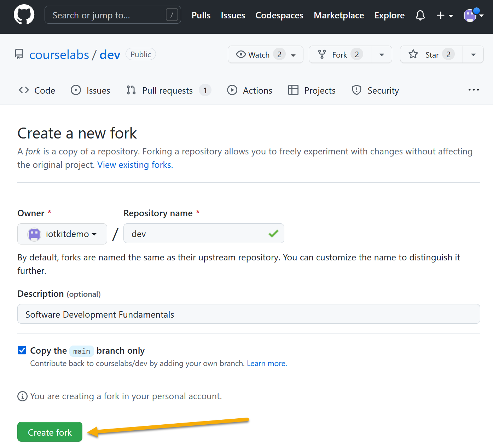Click the Create fork button
Viewport: 493px width, 448px height.
tap(50, 432)
